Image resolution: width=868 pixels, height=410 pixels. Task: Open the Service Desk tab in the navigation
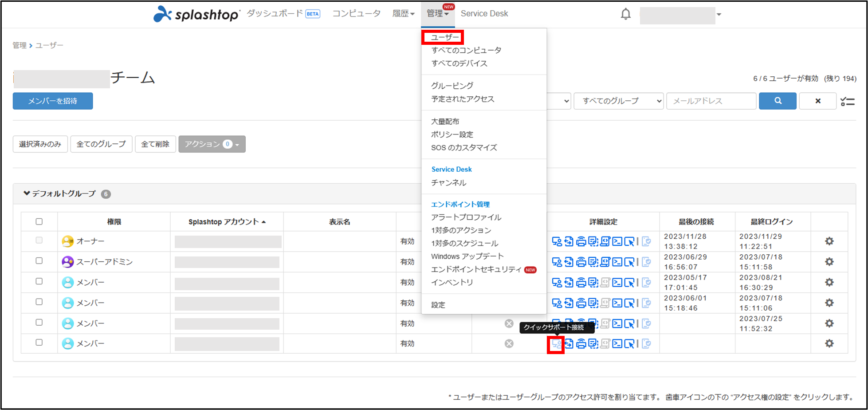coord(484,13)
